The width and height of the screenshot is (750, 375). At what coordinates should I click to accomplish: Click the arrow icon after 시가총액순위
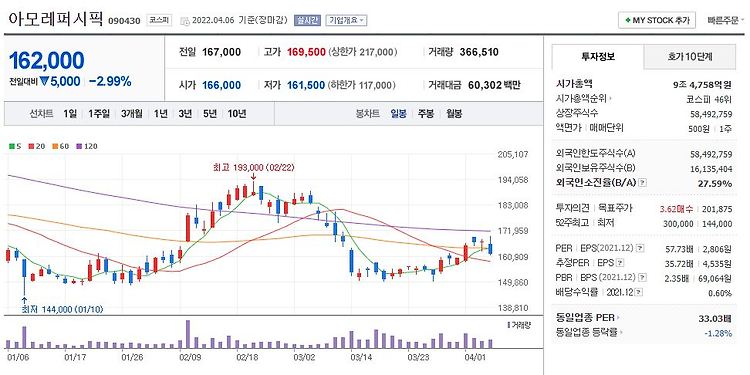[x=610, y=99]
